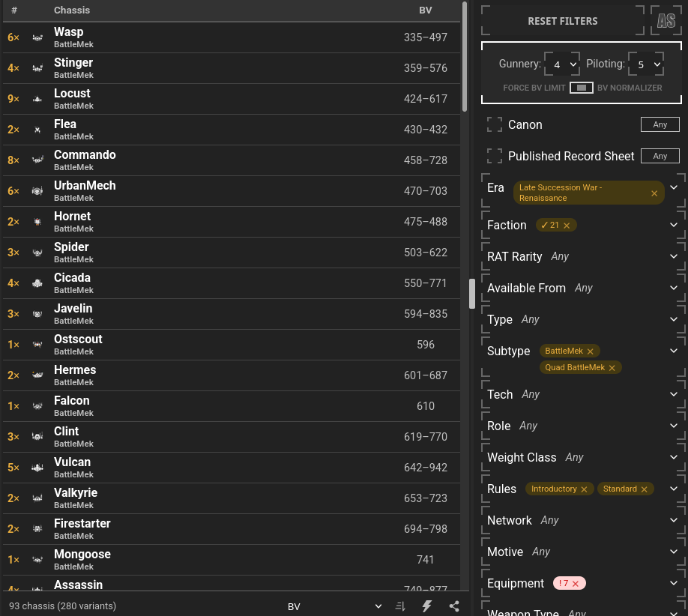This screenshot has height=616, width=688.
Task: Click the Valkyrie mech icon
Action: (37, 498)
